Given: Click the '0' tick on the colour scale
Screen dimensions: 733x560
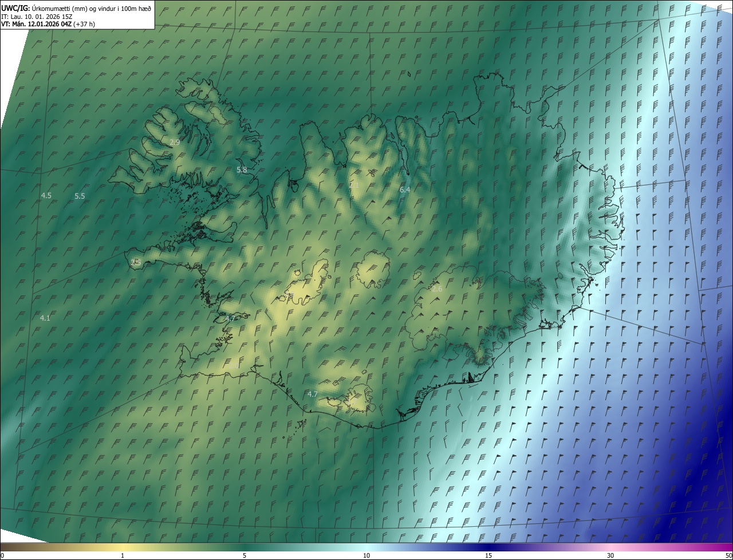Looking at the screenshot, I should click(2, 556).
